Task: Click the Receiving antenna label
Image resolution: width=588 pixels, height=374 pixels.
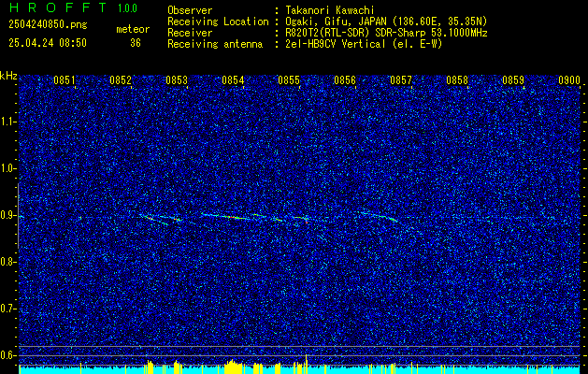Action: pyautogui.click(x=215, y=44)
